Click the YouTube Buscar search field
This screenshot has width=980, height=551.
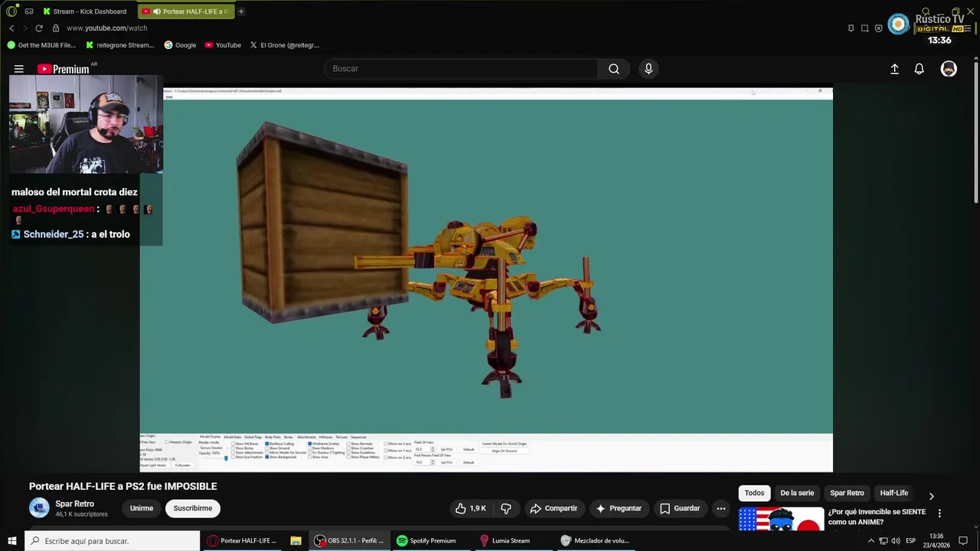point(461,69)
